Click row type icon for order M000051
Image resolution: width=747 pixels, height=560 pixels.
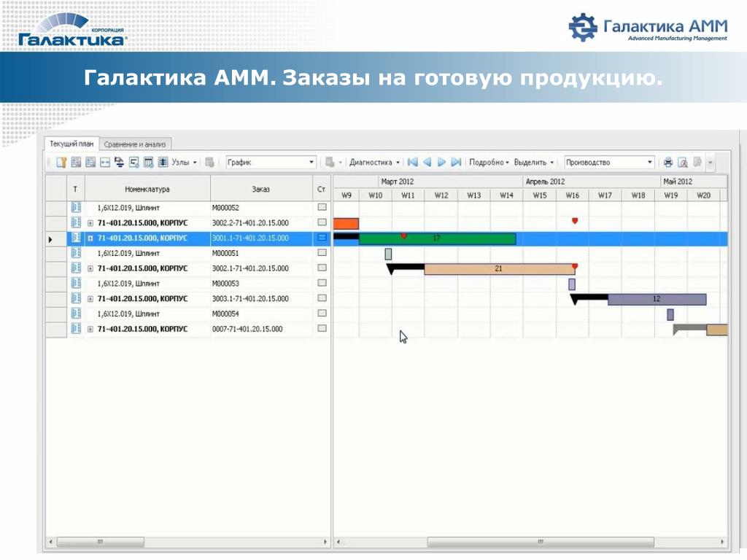point(76,253)
